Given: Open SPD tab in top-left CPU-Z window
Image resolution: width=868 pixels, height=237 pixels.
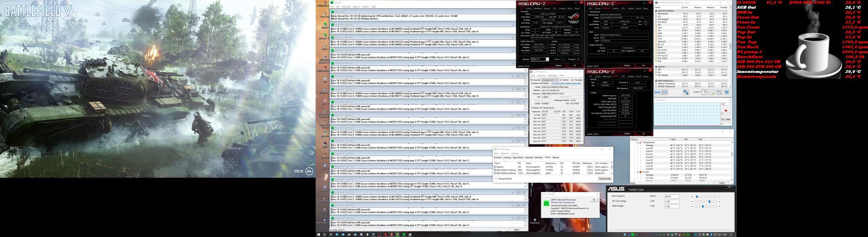Looking at the screenshot, I should click(554, 8).
